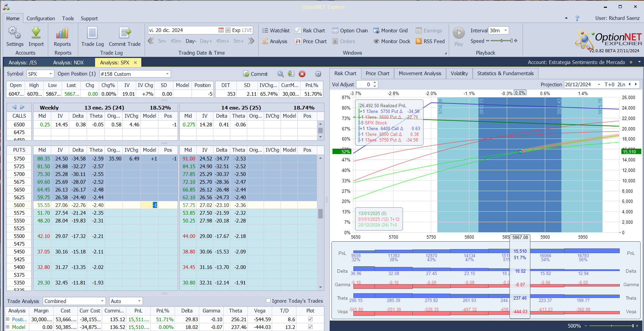Open the Analysis window from the ribbon
This screenshot has width=644, height=331.
point(275,41)
